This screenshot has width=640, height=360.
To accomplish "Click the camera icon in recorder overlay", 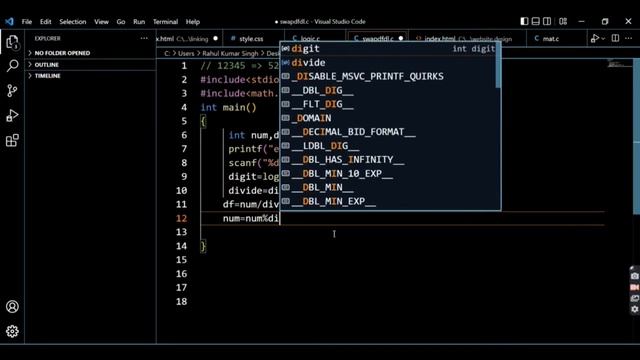I will click(x=634, y=276).
